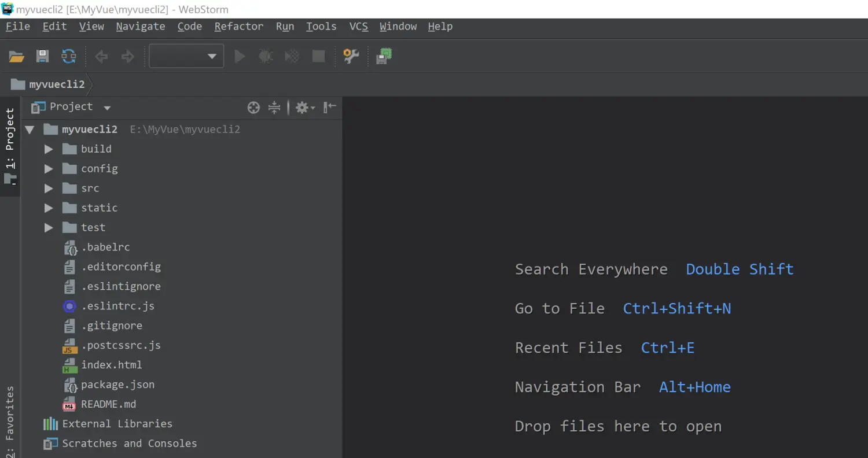Toggle the 2: Favorites side tool window tab
Screen dimensions: 868x458
tap(10, 422)
